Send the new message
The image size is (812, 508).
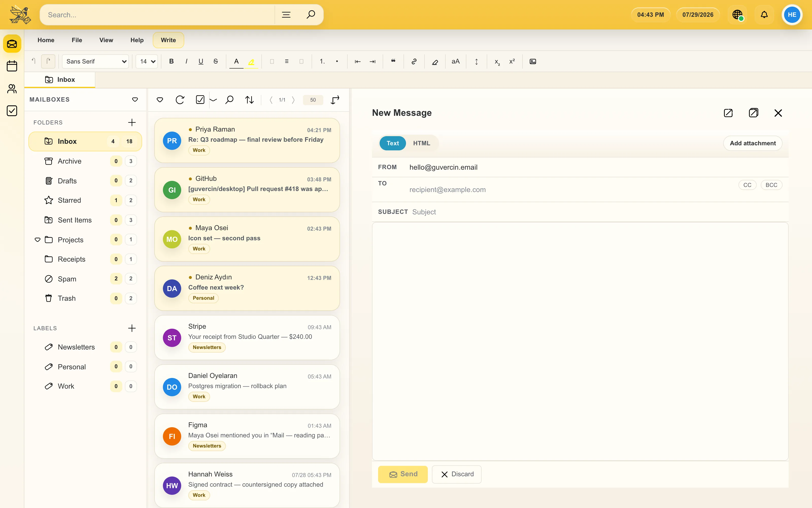pos(403,474)
